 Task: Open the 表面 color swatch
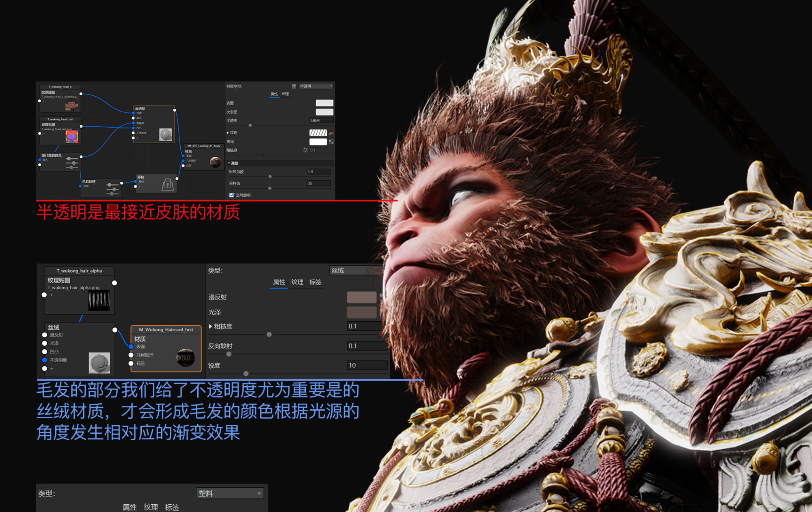[x=324, y=103]
